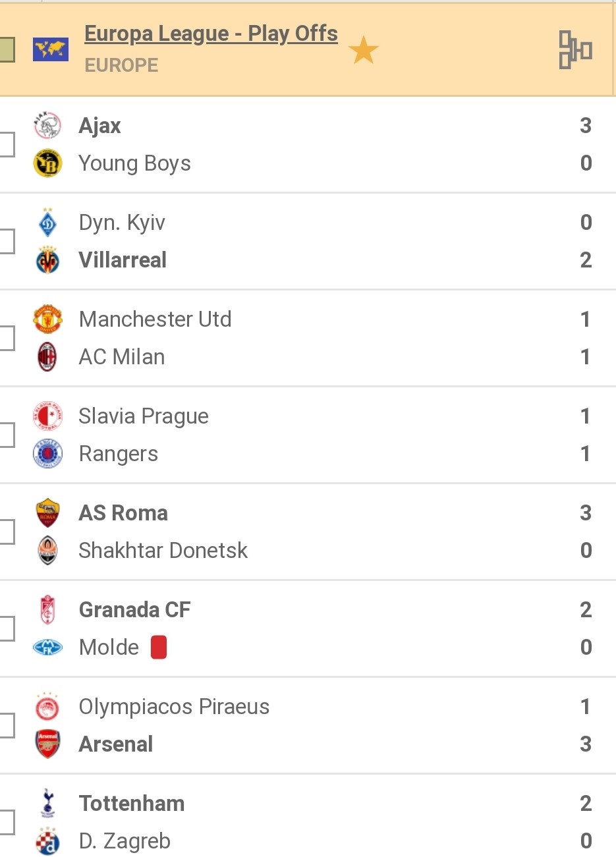Open the Europa League - Play Offs link
Image resolution: width=616 pixels, height=857 pixels.
click(211, 34)
